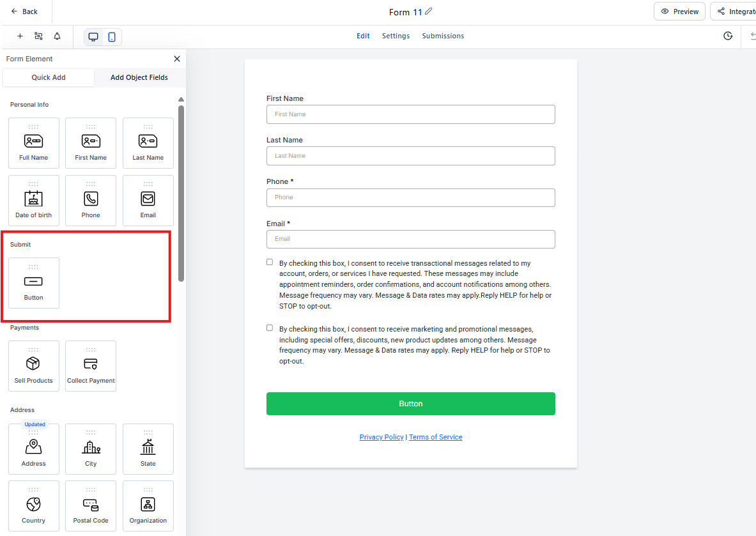Screen dimensions: 756x536
Task: Open the Settings tab
Action: pyautogui.click(x=396, y=36)
